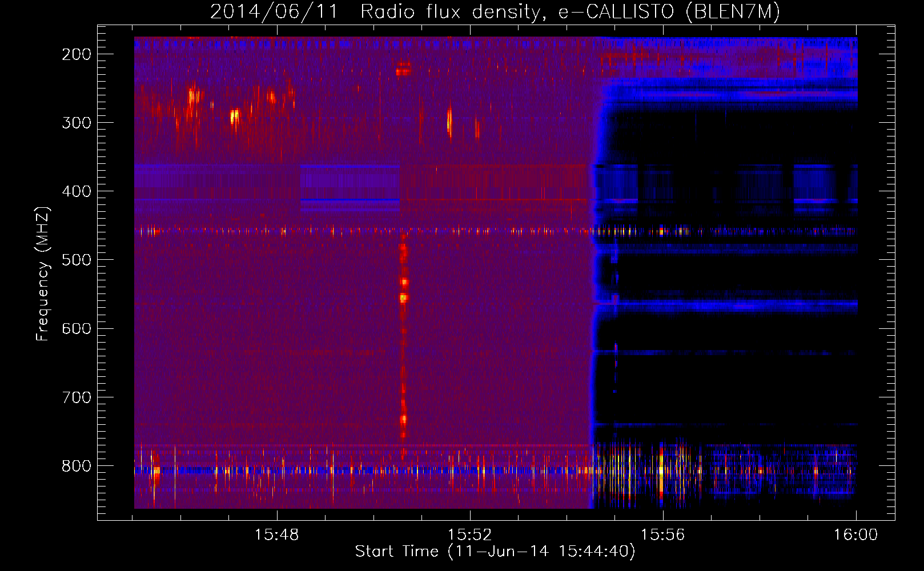Screen dimensions: 924x571
Task: Click the 15:56 time tick label
Action: tap(662, 535)
